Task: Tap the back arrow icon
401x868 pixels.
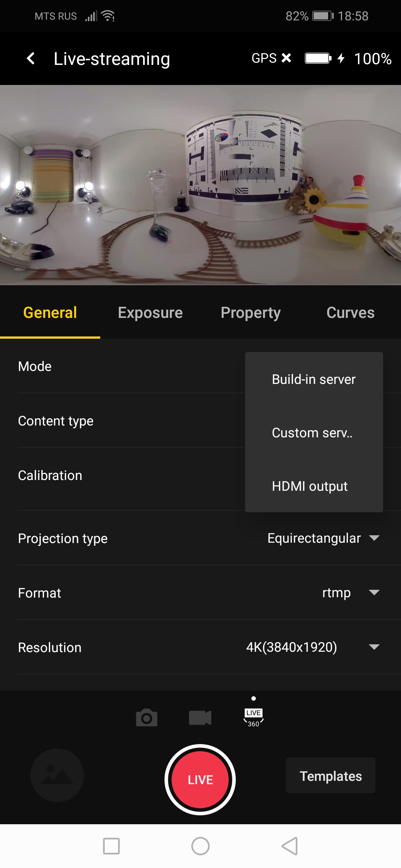Action: coord(31,59)
